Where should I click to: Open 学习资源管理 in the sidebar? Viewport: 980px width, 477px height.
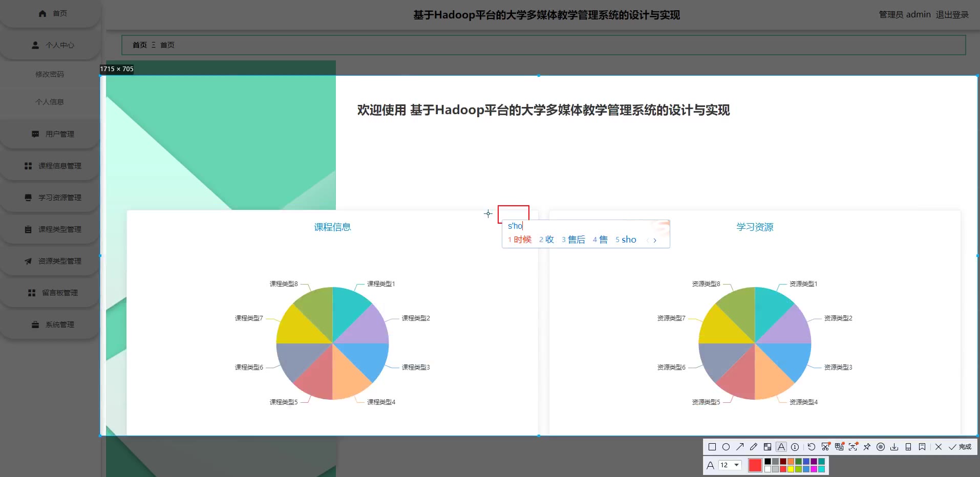[x=50, y=198]
